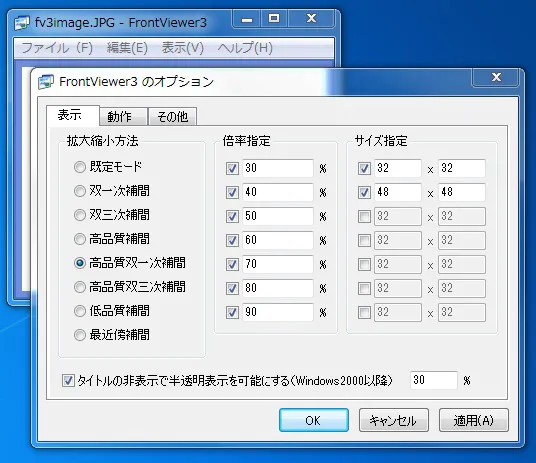Uncheck the 40% zoom ratio checkbox
Image resolution: width=536 pixels, height=463 pixels.
click(x=232, y=192)
